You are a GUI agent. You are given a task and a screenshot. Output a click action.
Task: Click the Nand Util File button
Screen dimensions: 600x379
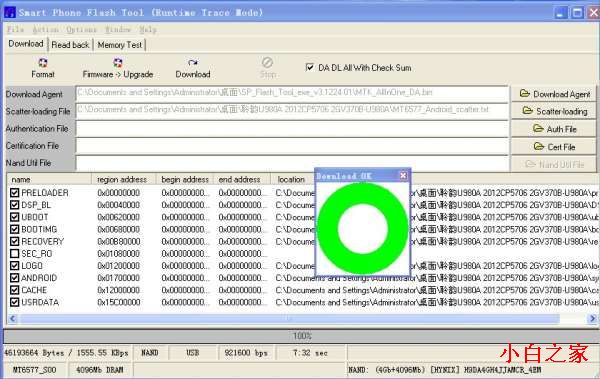click(x=554, y=164)
